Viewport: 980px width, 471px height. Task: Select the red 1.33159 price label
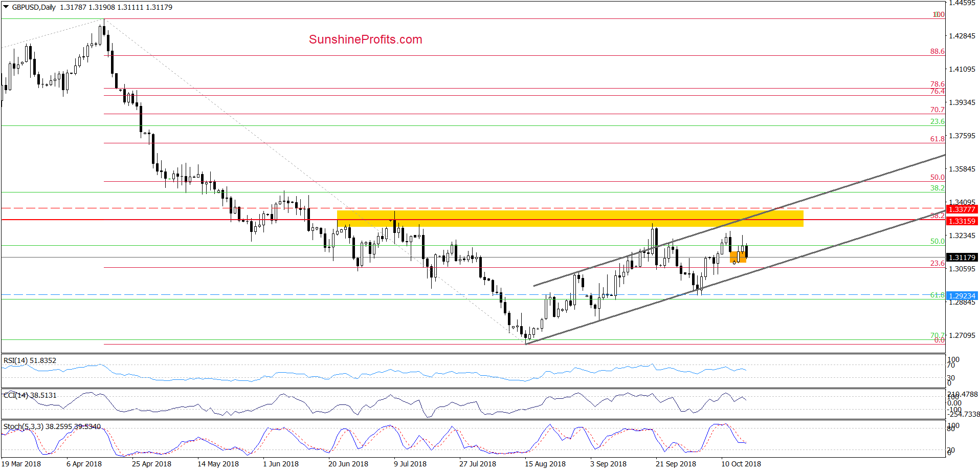point(962,221)
